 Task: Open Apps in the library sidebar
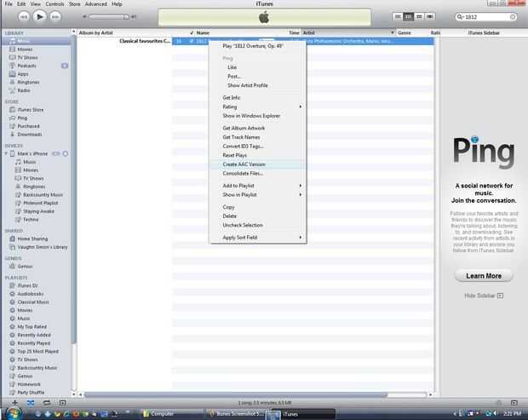point(23,74)
